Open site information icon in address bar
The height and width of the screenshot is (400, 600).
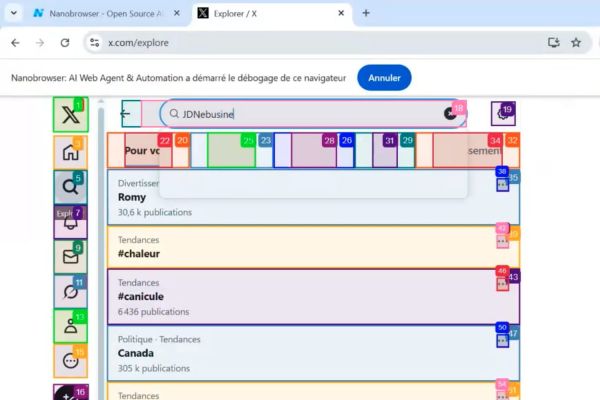pos(95,43)
